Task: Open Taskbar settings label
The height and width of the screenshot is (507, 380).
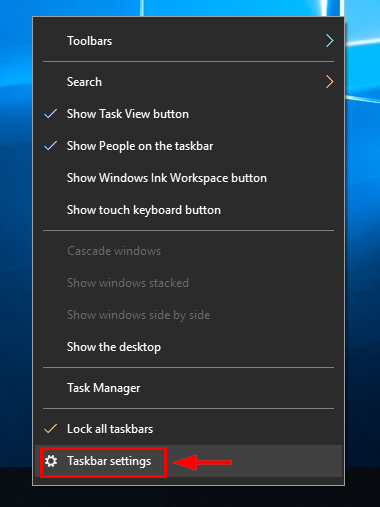Action: tap(109, 462)
